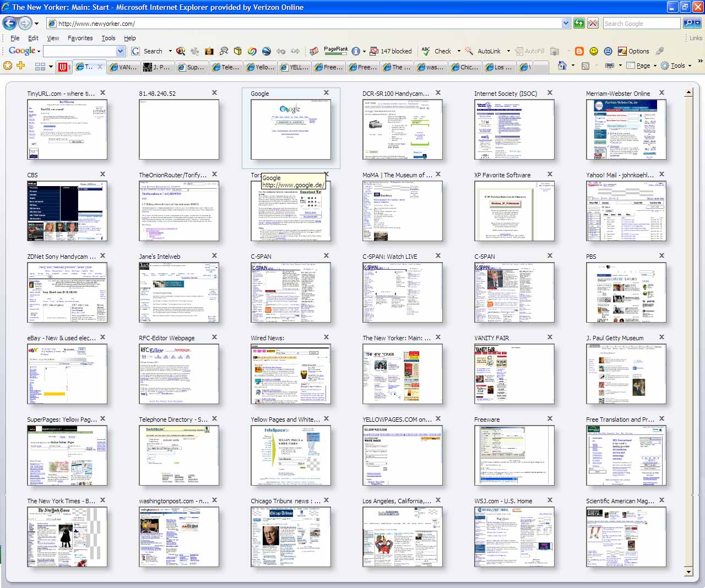Click the PageRank indicator
Image resolution: width=705 pixels, height=588 pixels.
336,51
